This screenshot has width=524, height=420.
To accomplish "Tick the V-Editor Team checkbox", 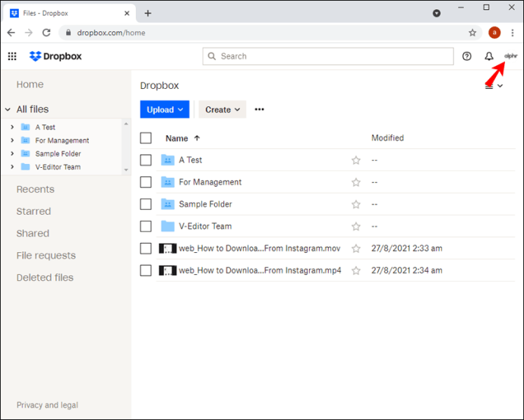I will pos(146,226).
